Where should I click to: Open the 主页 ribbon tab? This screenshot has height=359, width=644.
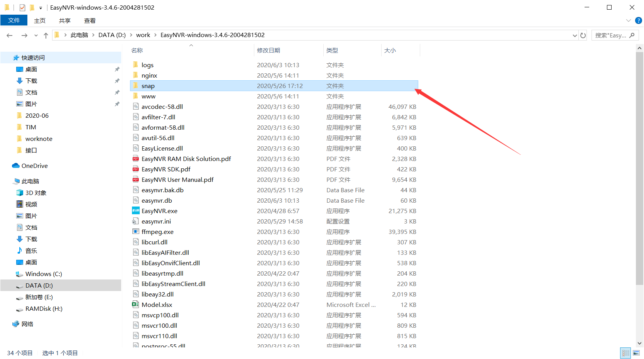(x=40, y=20)
